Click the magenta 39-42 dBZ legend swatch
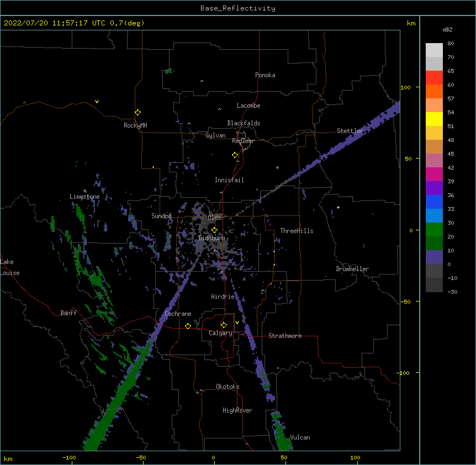The width and height of the screenshot is (476, 465). click(434, 175)
